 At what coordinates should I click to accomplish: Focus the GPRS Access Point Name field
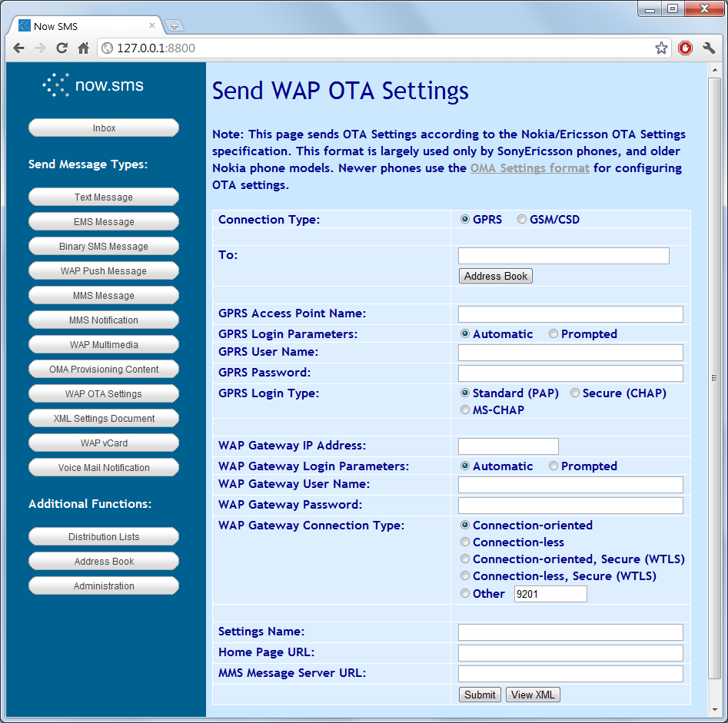[x=570, y=314]
